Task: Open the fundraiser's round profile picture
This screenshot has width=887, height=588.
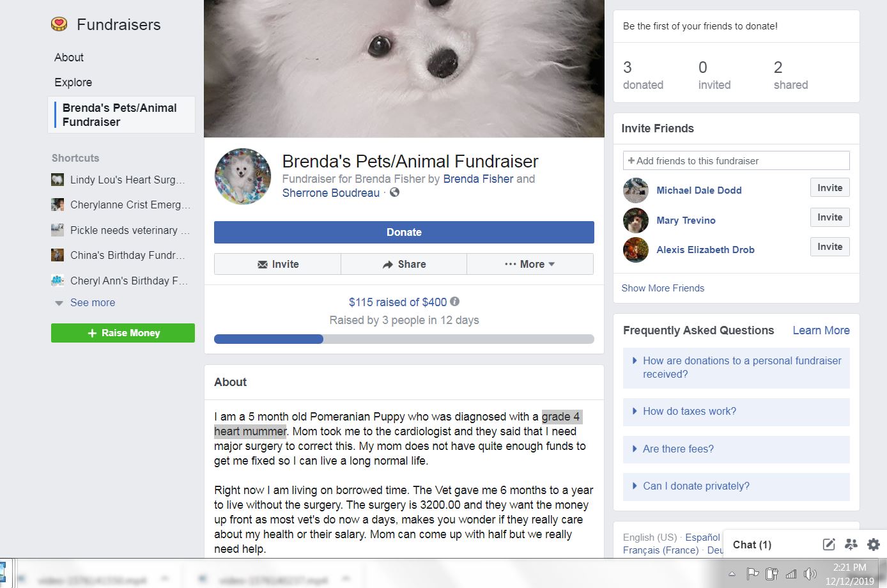Action: coord(243,176)
